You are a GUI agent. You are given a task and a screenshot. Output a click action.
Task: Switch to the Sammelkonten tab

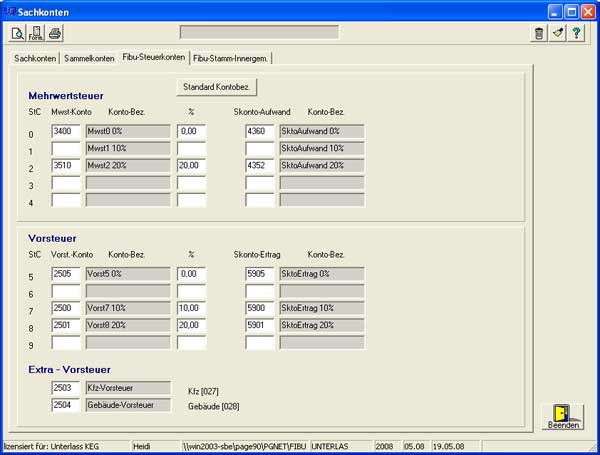pos(89,59)
